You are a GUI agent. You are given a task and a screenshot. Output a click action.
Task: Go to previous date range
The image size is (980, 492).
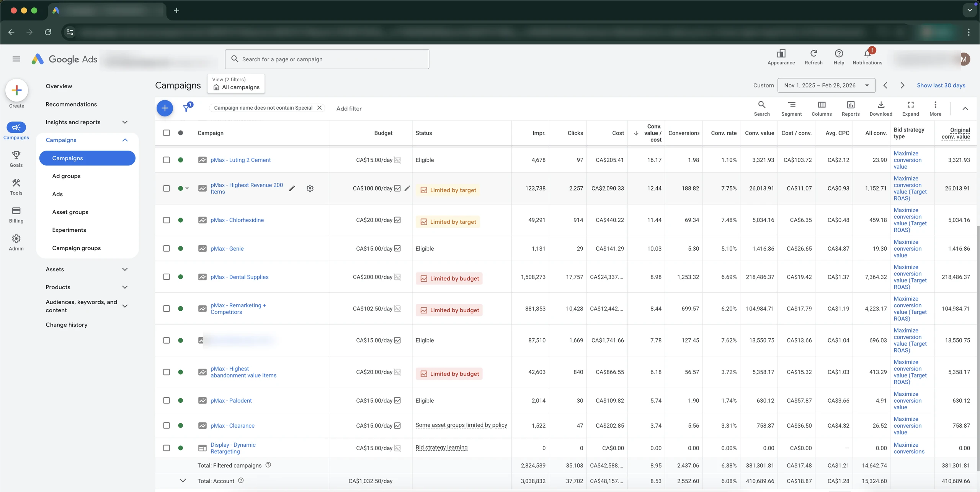(x=885, y=85)
